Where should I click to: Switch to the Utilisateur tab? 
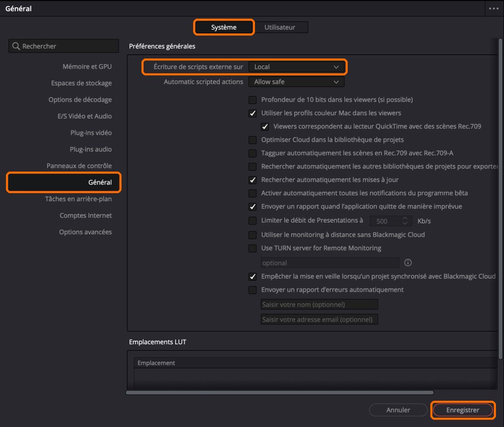tap(280, 27)
